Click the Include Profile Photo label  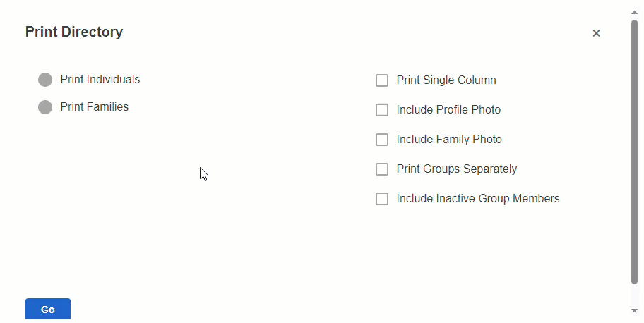(x=448, y=110)
